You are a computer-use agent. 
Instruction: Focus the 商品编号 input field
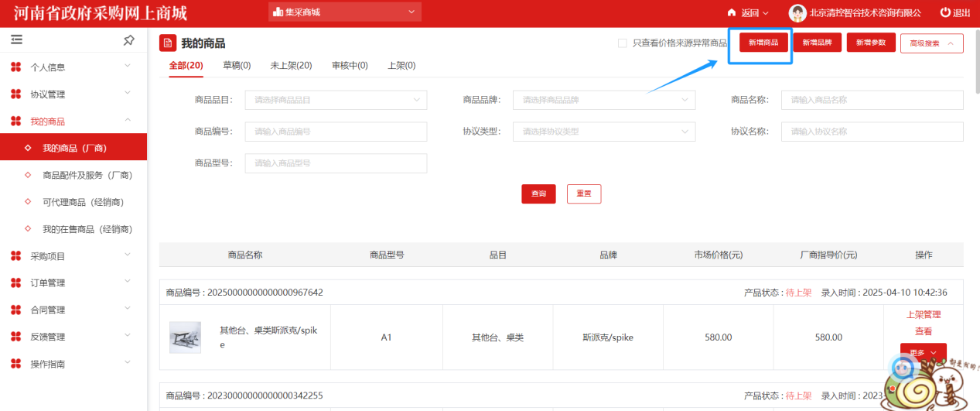[336, 132]
